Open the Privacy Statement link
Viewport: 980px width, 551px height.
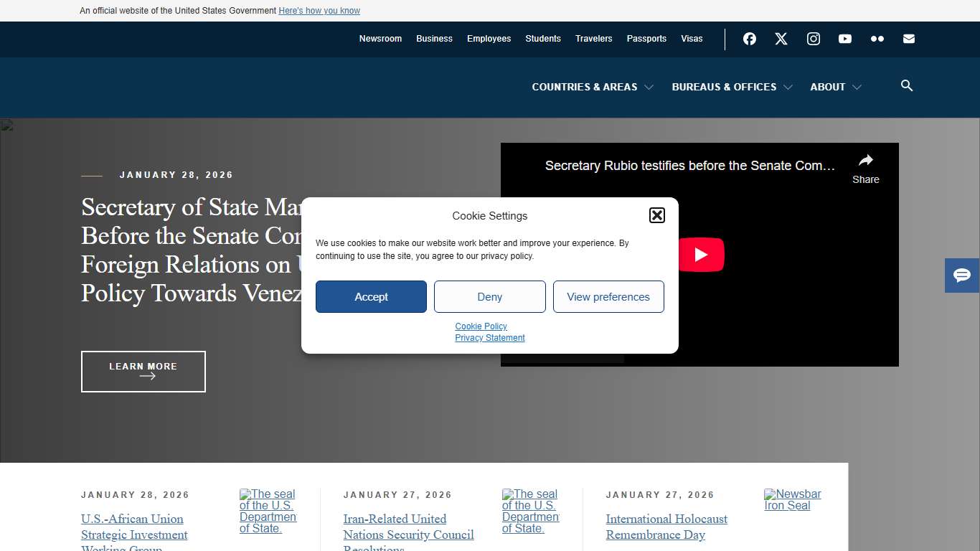[x=490, y=337]
